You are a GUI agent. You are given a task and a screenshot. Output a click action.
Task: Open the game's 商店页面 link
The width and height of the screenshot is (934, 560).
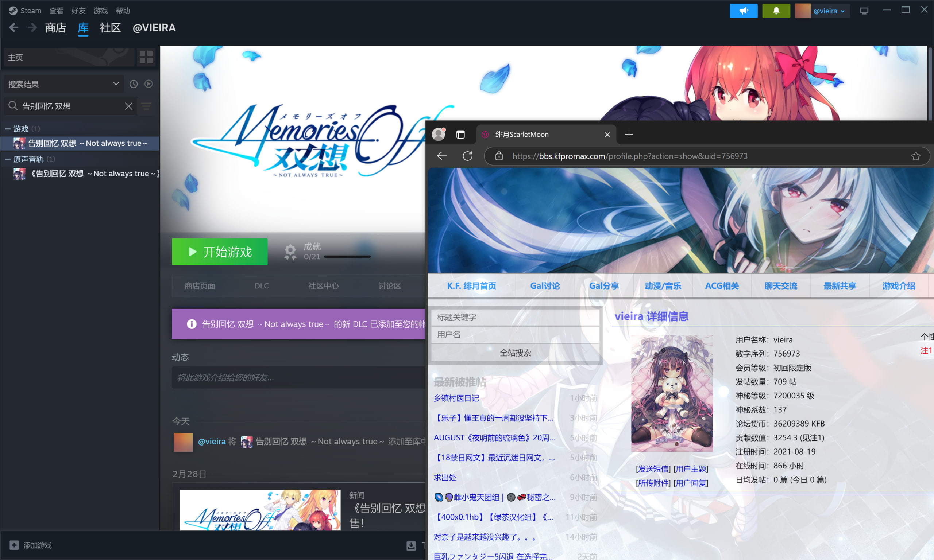pos(200,286)
